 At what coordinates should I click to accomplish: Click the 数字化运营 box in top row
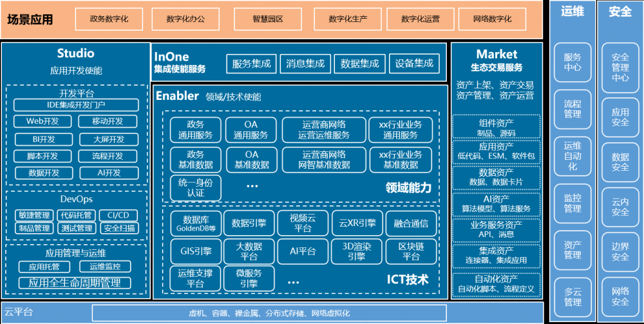pos(420,19)
